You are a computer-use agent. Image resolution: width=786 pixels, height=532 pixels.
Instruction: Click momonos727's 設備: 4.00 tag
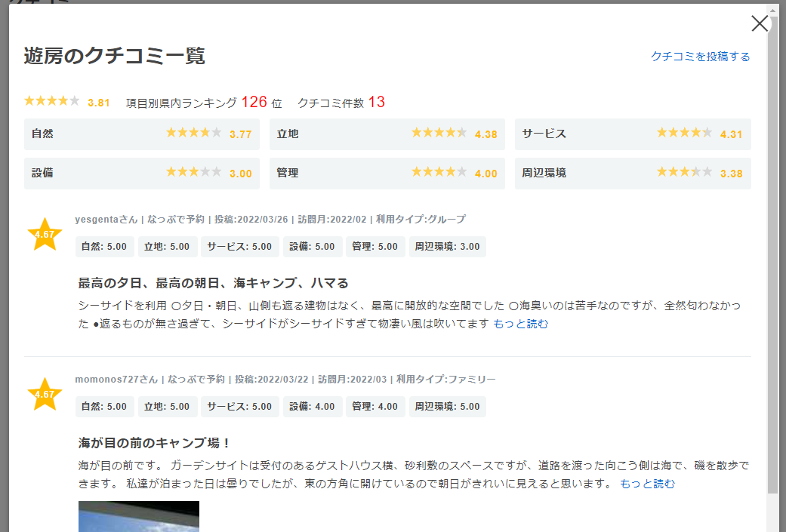point(313,406)
